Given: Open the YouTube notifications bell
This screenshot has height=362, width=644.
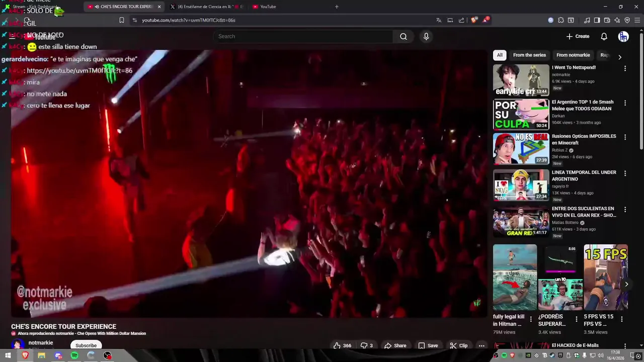Looking at the screenshot, I should click(604, 36).
